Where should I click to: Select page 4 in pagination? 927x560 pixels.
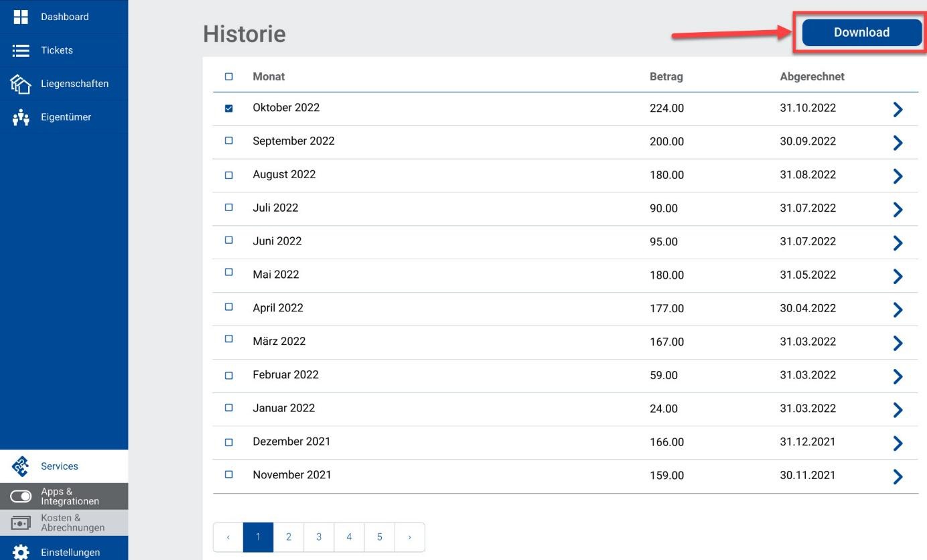coord(349,537)
